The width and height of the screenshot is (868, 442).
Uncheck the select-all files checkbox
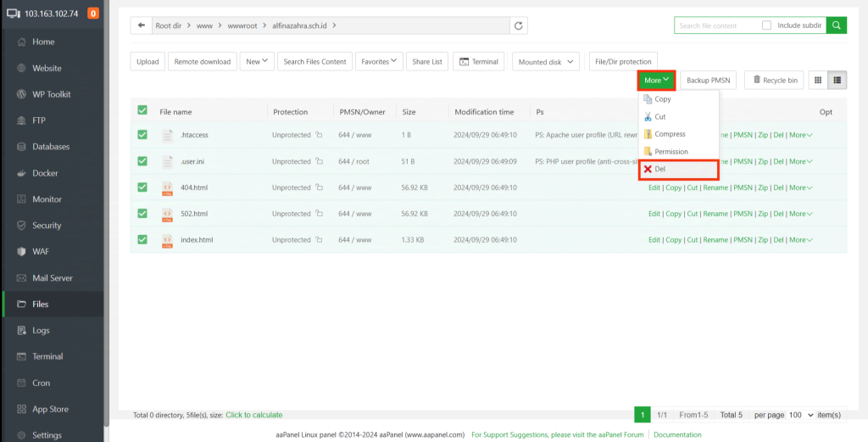click(x=142, y=111)
